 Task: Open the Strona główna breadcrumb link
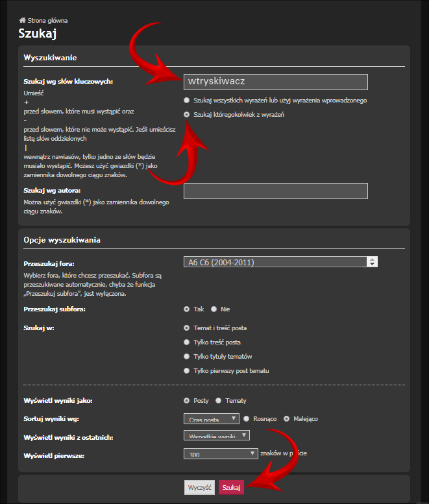click(47, 21)
